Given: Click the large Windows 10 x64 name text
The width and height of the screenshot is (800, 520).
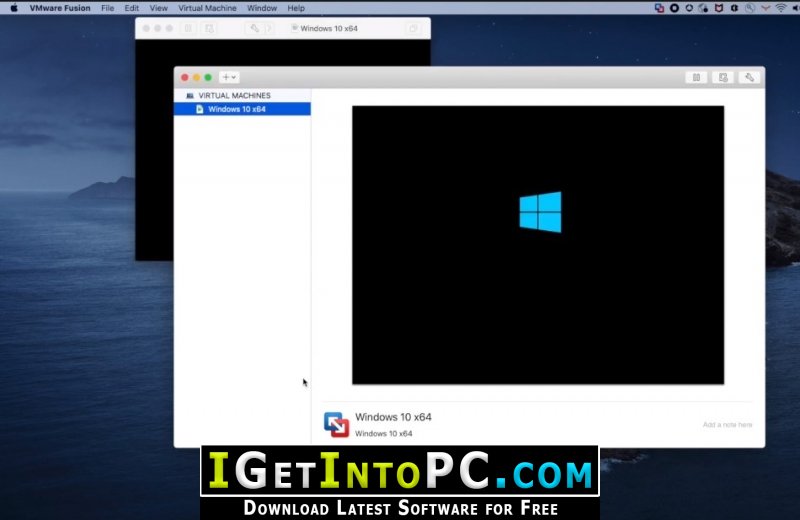Looking at the screenshot, I should tap(393, 417).
